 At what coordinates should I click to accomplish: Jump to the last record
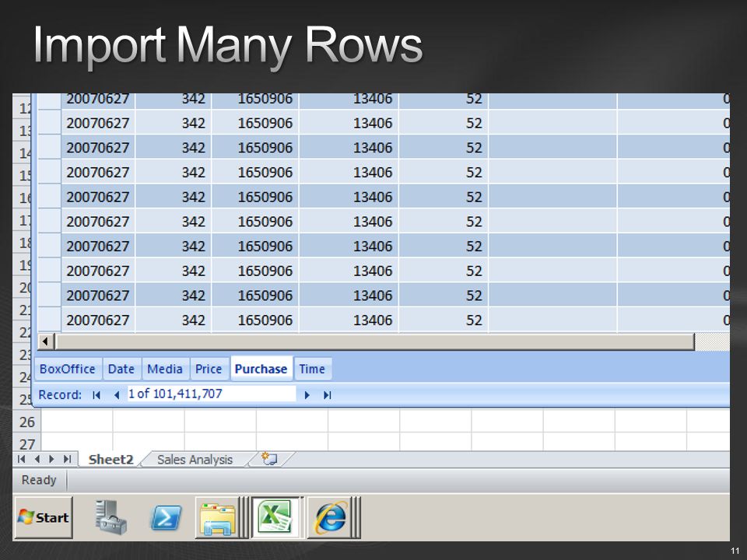coord(327,395)
